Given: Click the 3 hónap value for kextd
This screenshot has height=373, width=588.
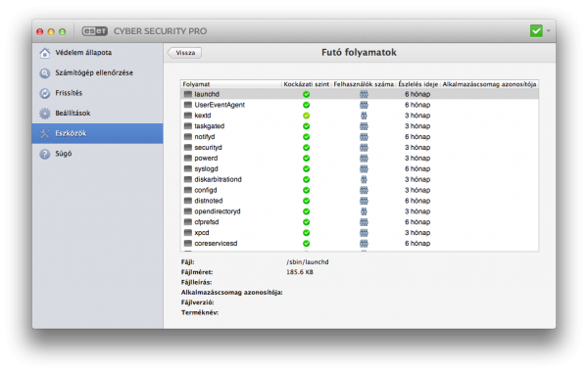Looking at the screenshot, I should pos(417,116).
